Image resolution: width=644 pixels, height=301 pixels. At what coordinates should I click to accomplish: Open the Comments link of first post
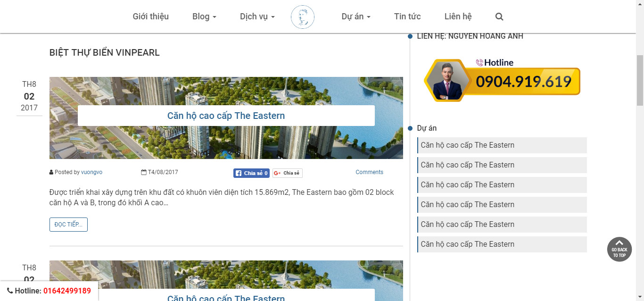tap(369, 172)
